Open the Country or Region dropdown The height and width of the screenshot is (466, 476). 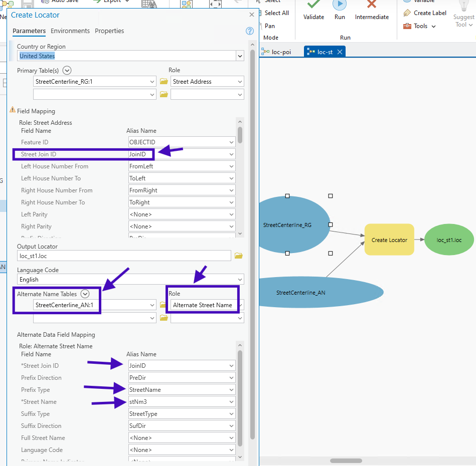click(x=240, y=56)
